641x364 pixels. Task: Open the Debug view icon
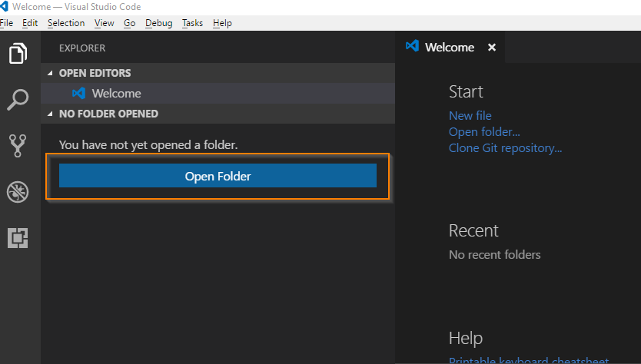pos(18,192)
